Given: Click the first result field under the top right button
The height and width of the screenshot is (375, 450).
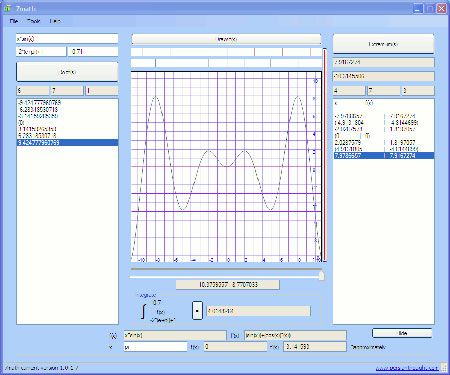Looking at the screenshot, I should point(384,62).
